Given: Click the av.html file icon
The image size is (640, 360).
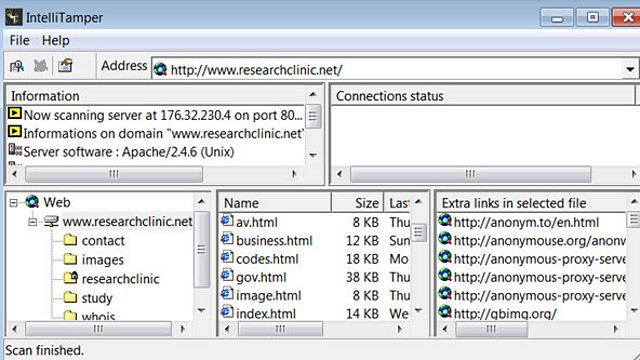Looking at the screenshot, I should (227, 220).
